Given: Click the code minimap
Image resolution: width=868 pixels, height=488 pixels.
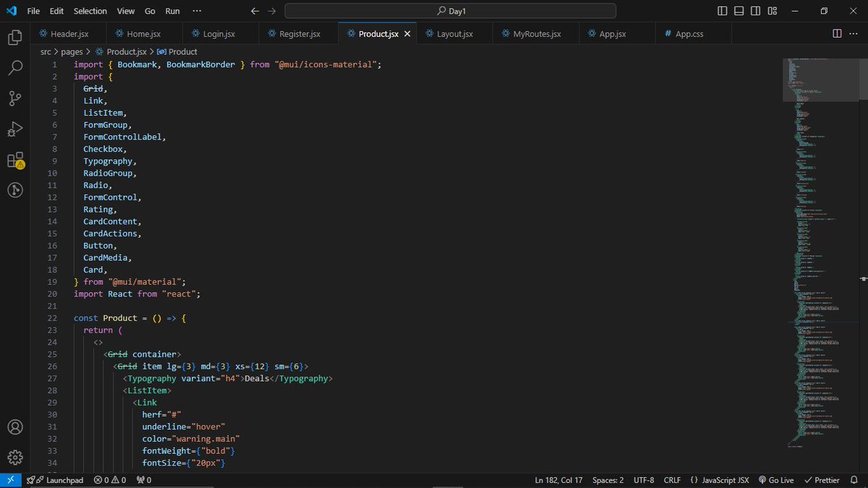Looking at the screenshot, I should pos(822,253).
